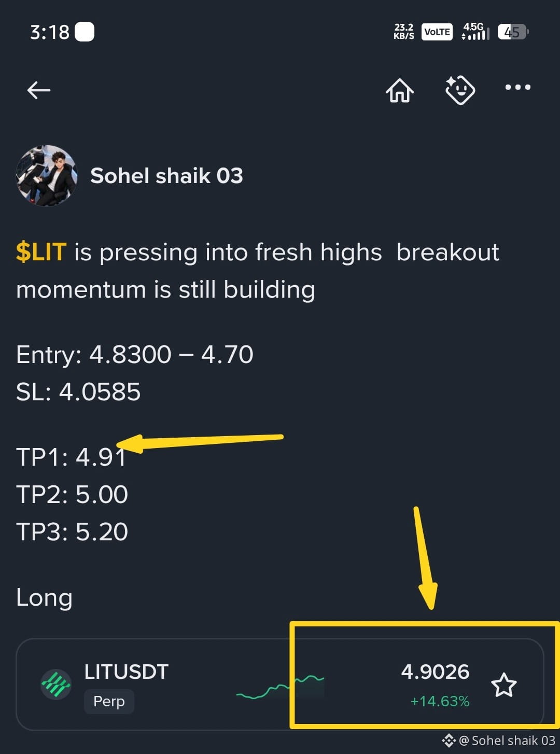Tap the network speed KB/S indicator
Viewport: 560px width, 754px height.
pyautogui.click(x=404, y=31)
